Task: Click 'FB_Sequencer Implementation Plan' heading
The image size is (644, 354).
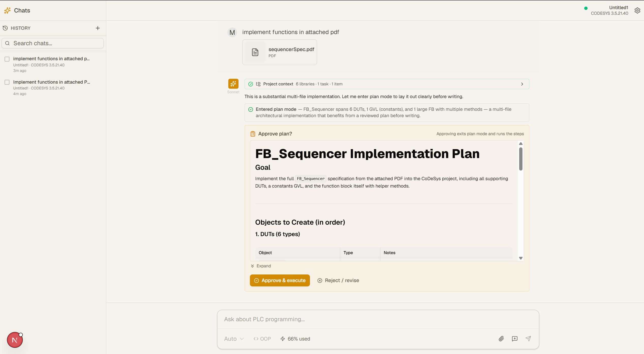Action: [367, 153]
